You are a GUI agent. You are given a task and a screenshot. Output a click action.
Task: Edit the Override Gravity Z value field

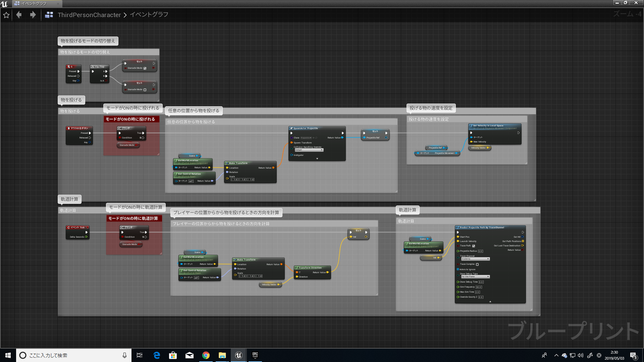[481, 297]
